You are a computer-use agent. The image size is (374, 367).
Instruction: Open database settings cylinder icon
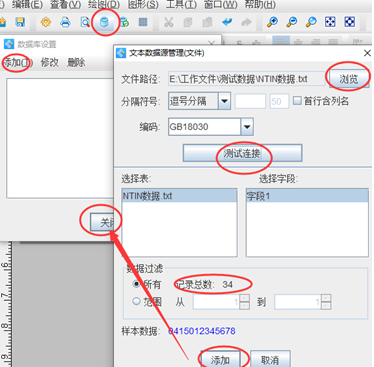(x=105, y=22)
